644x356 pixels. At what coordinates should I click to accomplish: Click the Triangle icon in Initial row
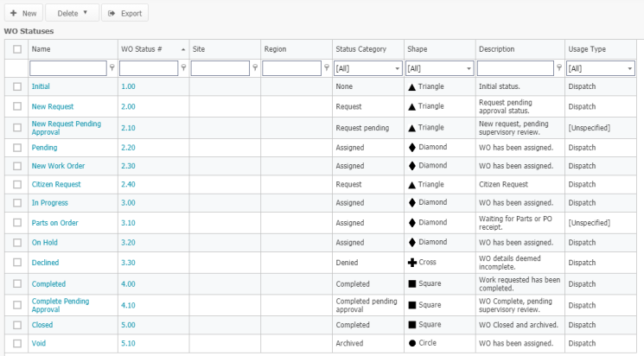[x=412, y=87]
